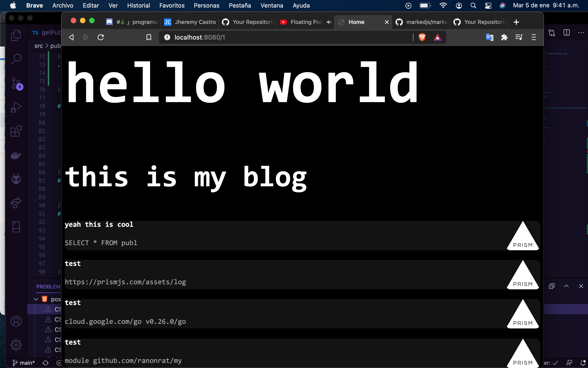Click the Brave Shields lion icon
The width and height of the screenshot is (588, 368).
tap(422, 37)
